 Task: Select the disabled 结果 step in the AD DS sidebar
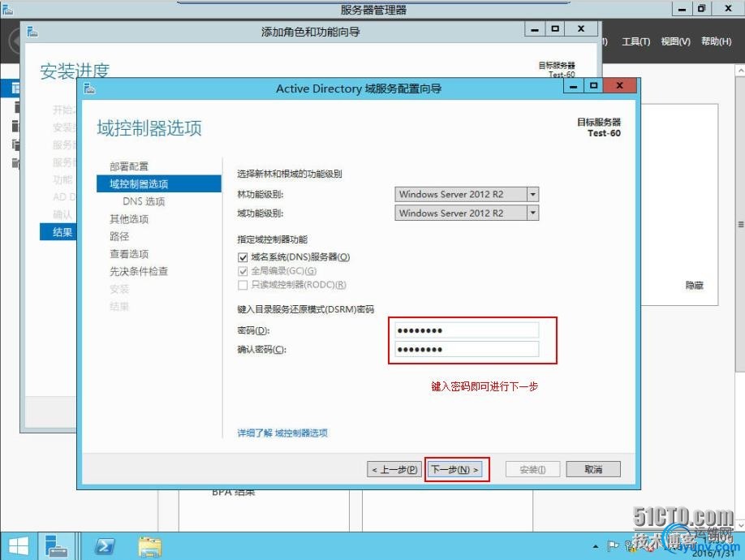pyautogui.click(x=119, y=307)
